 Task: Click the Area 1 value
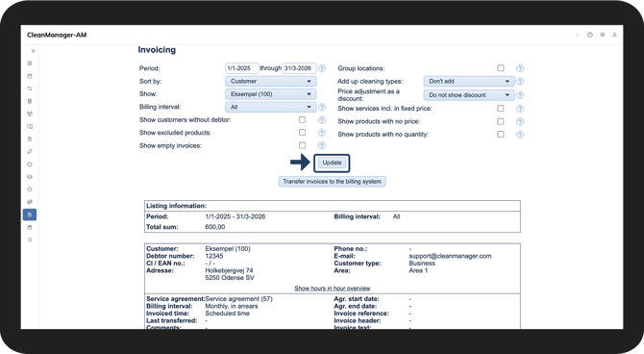pyautogui.click(x=418, y=270)
